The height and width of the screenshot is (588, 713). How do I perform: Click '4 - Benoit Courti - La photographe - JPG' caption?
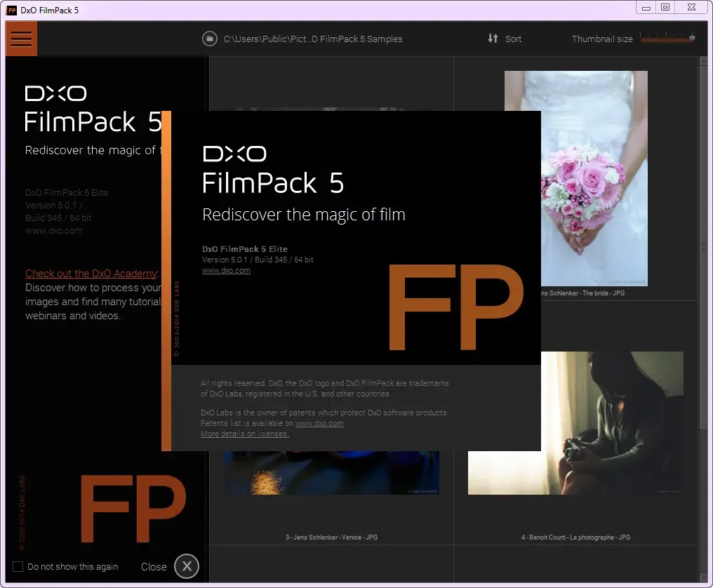click(x=575, y=537)
